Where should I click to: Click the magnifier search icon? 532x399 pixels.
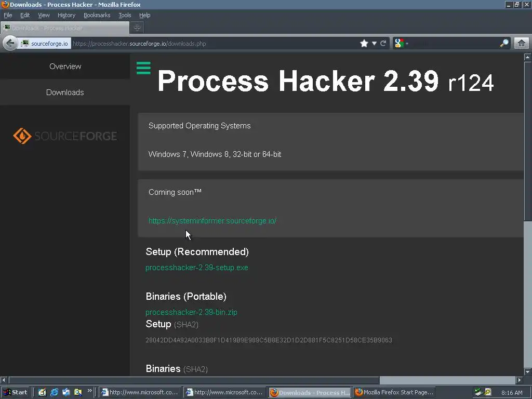pos(504,43)
